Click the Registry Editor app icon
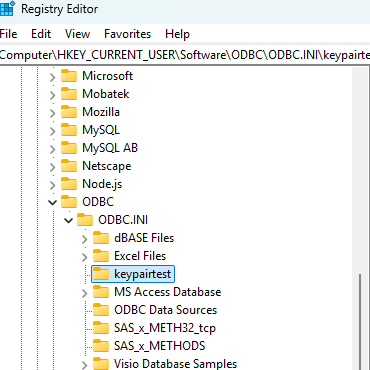Image resolution: width=370 pixels, height=370 pixels. click(7, 8)
